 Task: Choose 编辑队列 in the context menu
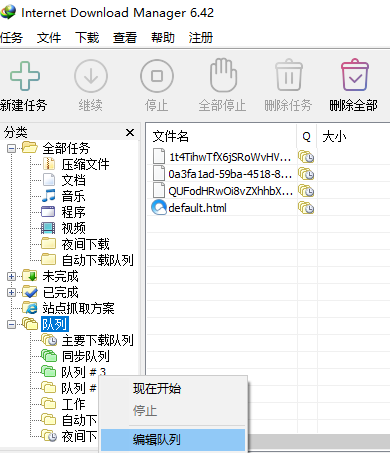tap(173, 440)
